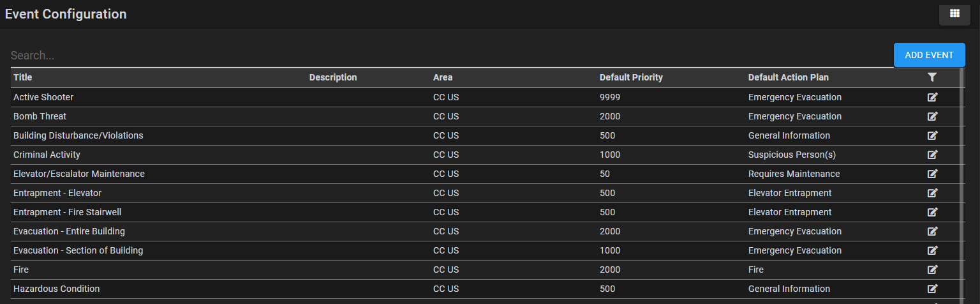Edit the Elevator/Escalator Maintenance event
This screenshot has width=980, height=304.
pos(932,174)
